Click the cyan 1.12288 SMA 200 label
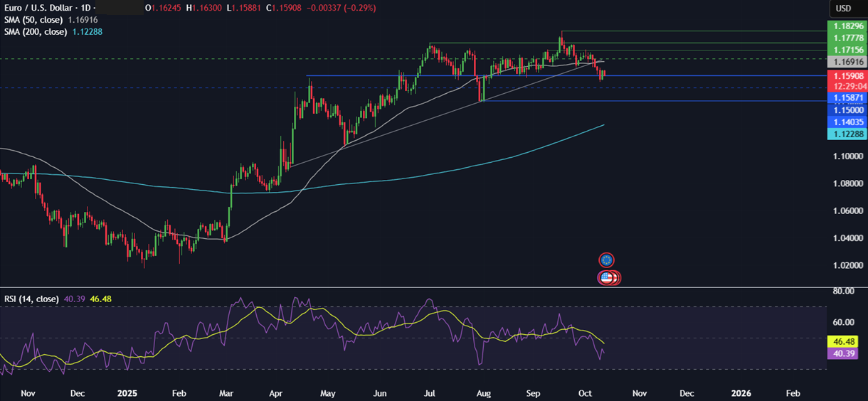 coord(845,134)
